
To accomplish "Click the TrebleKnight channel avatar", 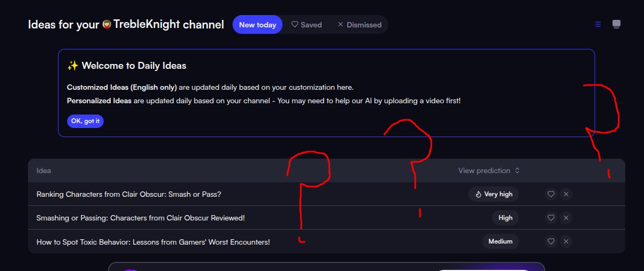I will point(107,25).
